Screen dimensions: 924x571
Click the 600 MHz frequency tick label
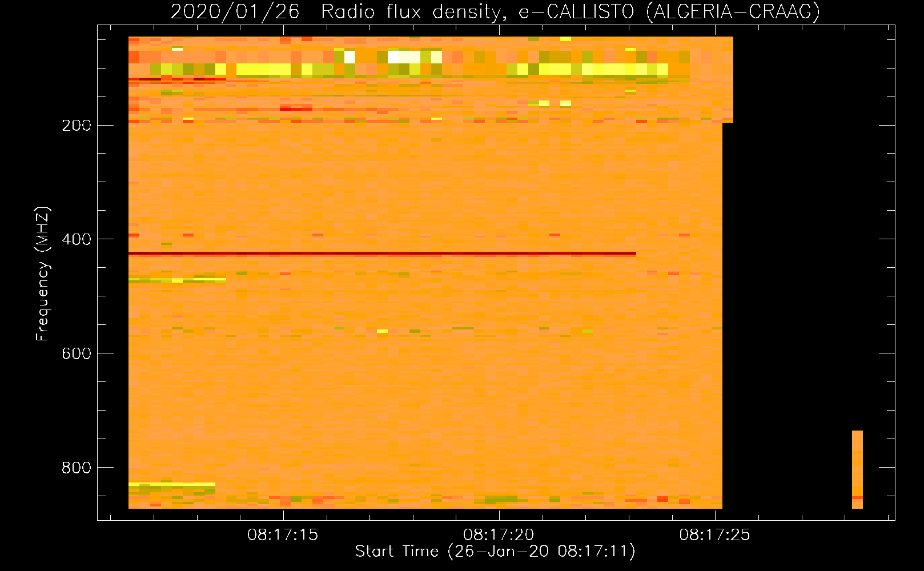77,353
